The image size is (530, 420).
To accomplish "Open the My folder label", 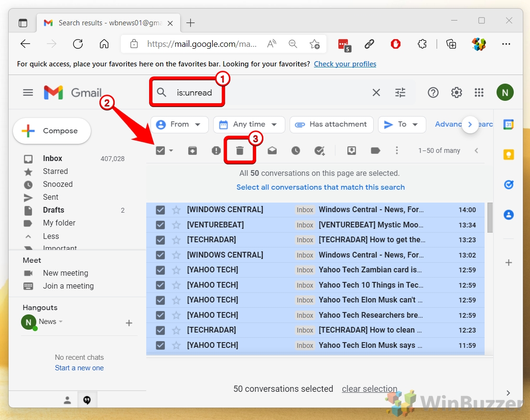I will click(59, 223).
